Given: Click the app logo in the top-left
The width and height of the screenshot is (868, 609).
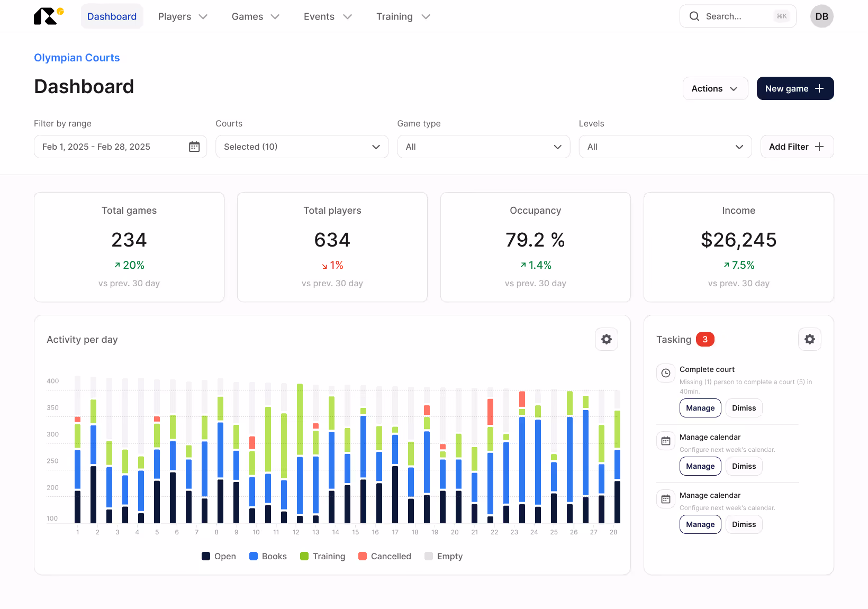Looking at the screenshot, I should click(48, 16).
